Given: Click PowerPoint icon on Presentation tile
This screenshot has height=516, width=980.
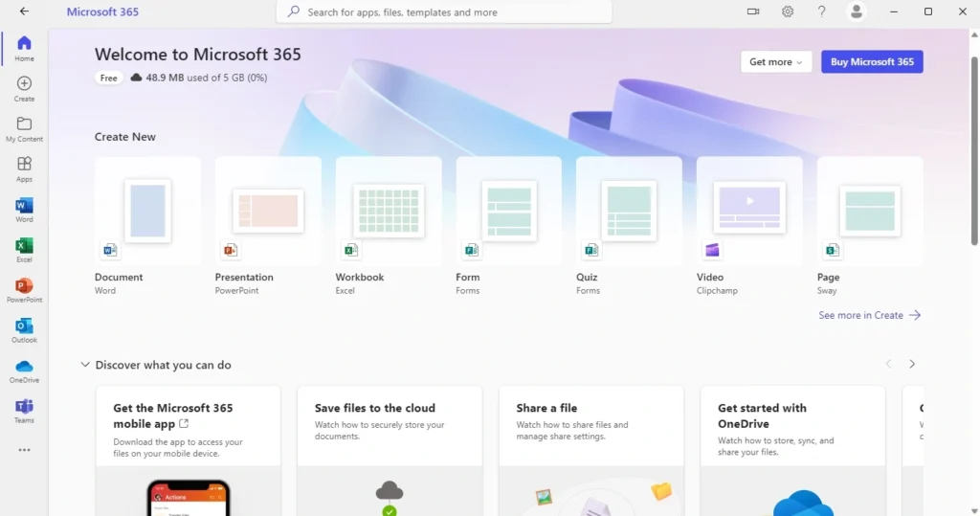Looking at the screenshot, I should tap(230, 250).
